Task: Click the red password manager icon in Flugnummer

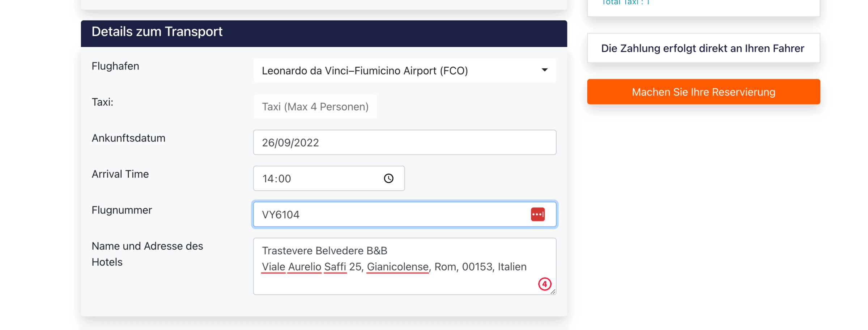Action: click(x=537, y=214)
